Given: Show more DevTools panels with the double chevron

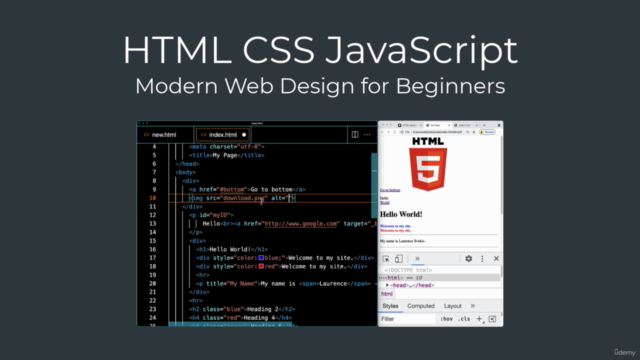Looking at the screenshot, I should [x=417, y=258].
